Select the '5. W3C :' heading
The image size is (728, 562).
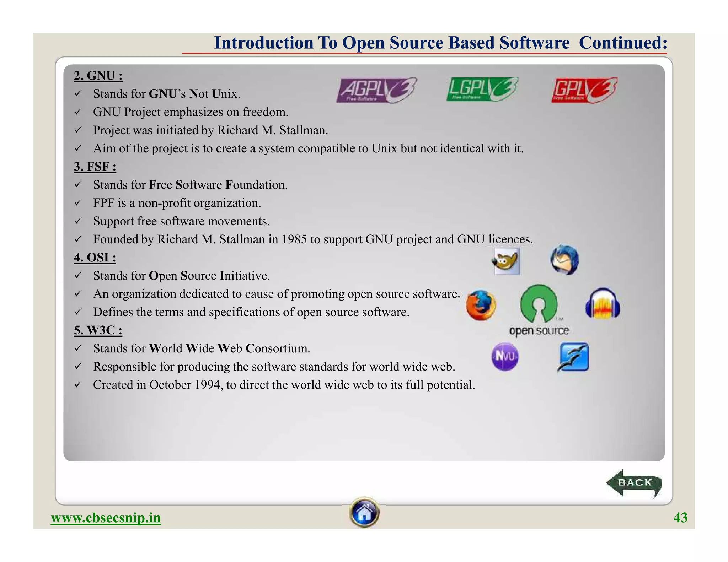98,330
